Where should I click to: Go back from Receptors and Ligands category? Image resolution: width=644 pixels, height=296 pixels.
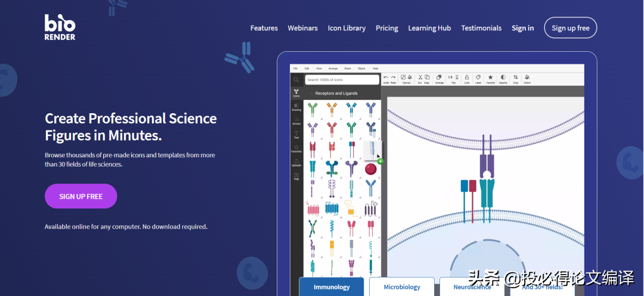tap(311, 94)
